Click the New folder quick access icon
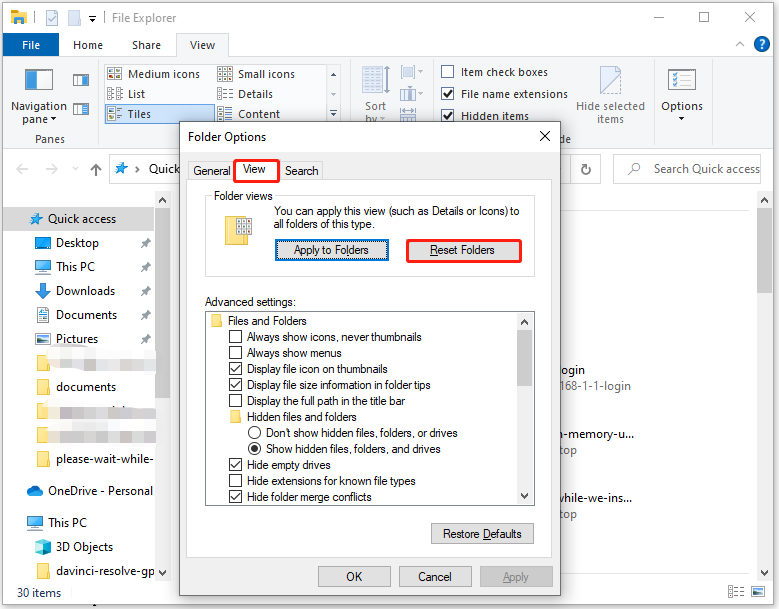 point(74,18)
